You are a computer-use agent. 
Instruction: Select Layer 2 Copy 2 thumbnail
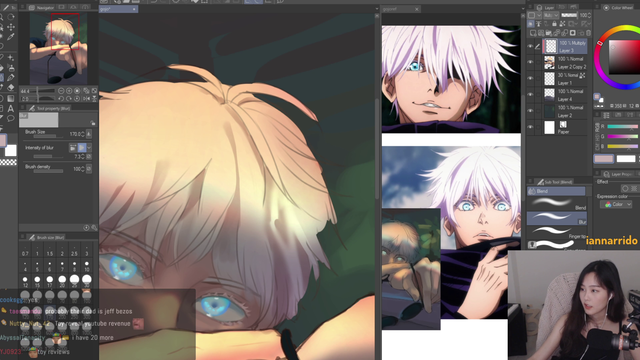549,62
